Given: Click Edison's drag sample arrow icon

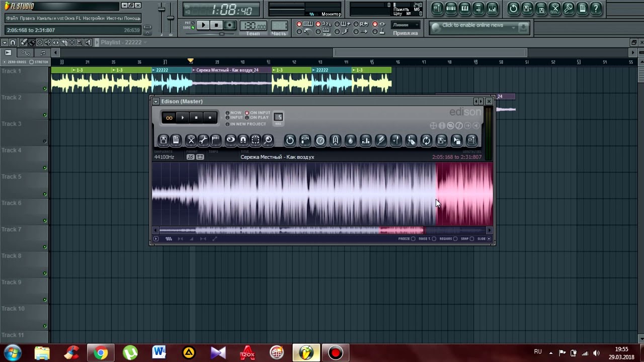Looking at the screenshot, I should (x=456, y=140).
